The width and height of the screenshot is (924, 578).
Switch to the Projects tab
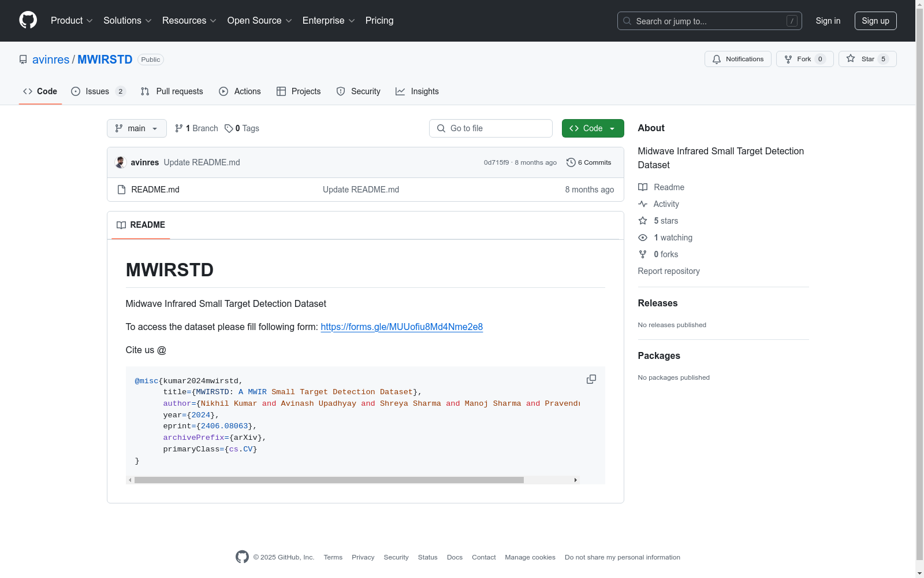299,91
